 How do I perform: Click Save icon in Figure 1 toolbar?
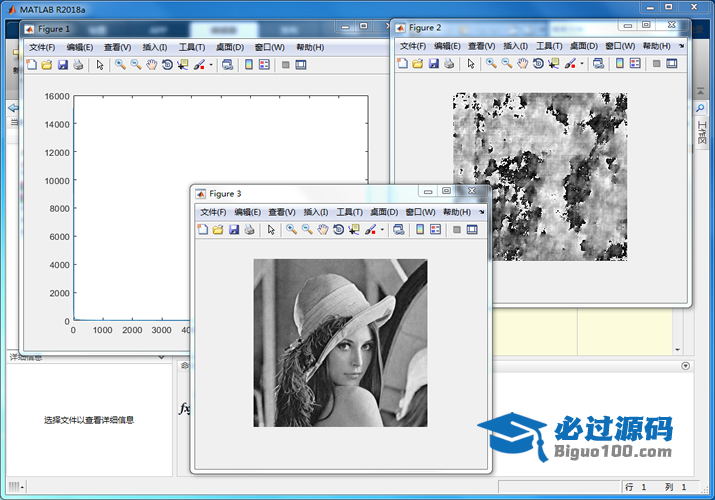pyautogui.click(x=62, y=65)
